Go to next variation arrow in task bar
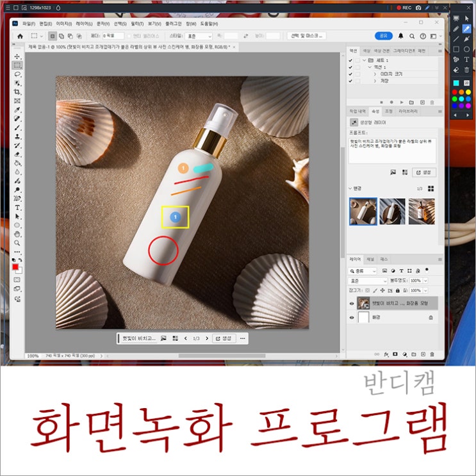The height and width of the screenshot is (476, 476). click(207, 338)
